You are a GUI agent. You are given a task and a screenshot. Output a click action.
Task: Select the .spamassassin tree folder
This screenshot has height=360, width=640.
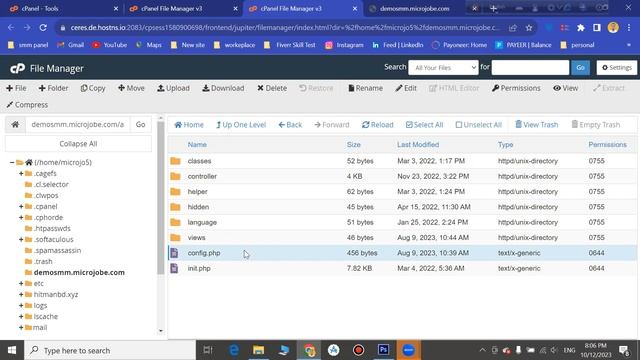(x=57, y=250)
